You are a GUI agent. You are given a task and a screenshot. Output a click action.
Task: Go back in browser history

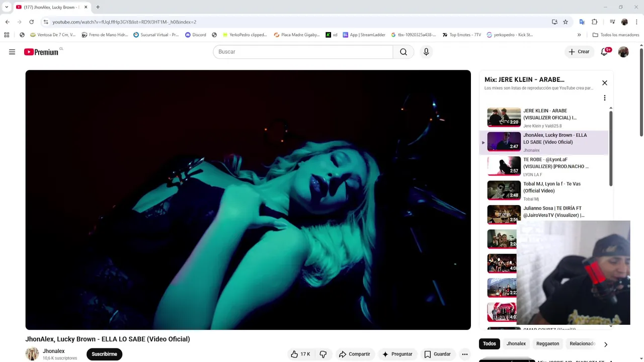tap(8, 22)
